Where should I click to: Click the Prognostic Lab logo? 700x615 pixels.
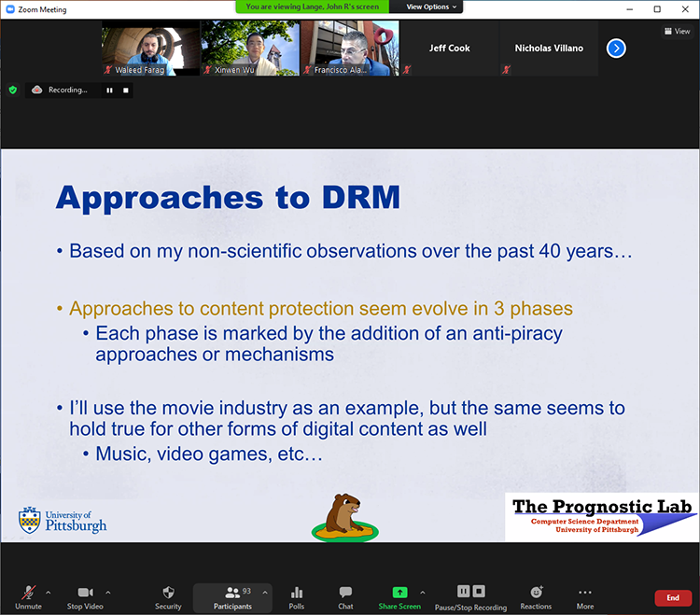tap(601, 517)
